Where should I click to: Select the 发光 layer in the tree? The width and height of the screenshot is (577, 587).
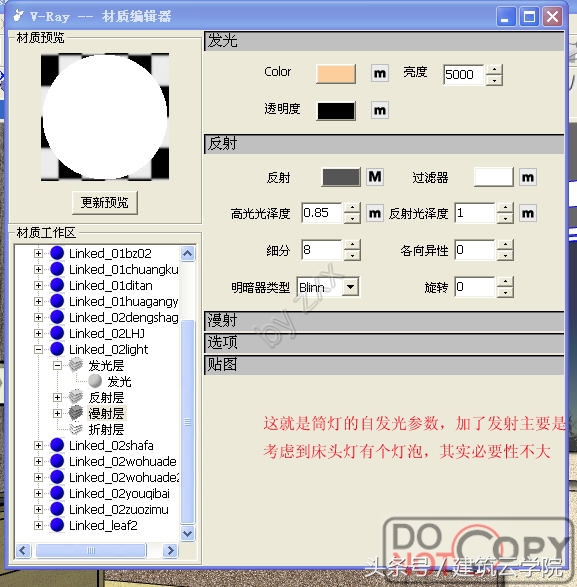119,381
